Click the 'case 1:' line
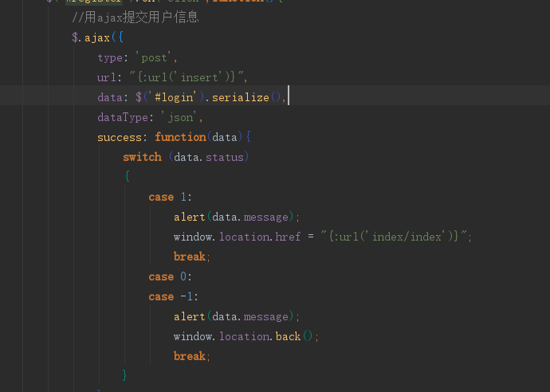The width and height of the screenshot is (550, 392). pos(170,197)
